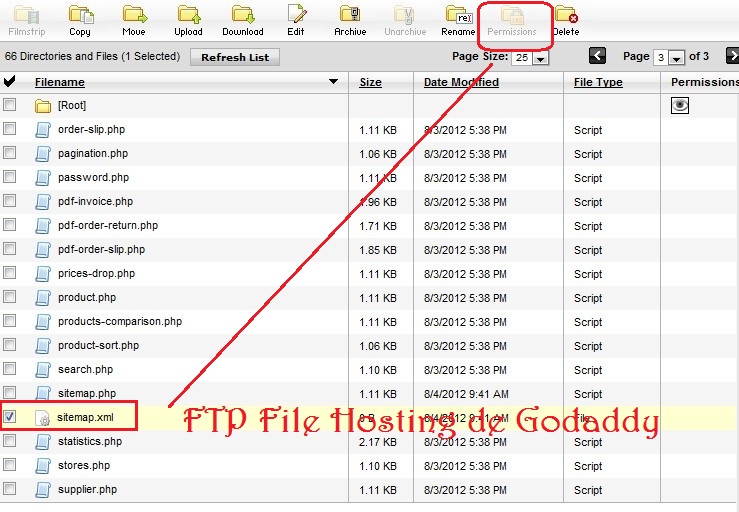739x512 pixels.
Task: Click the Move toolbar icon
Action: pyautogui.click(x=135, y=14)
